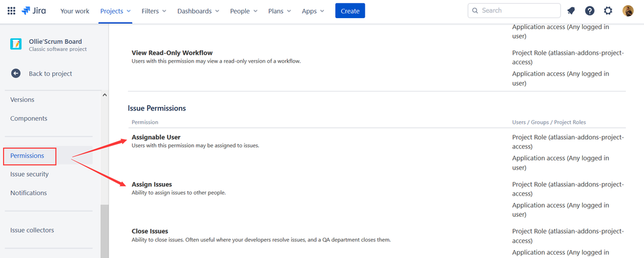
Task: Click the Permission column header
Action: [x=145, y=123]
